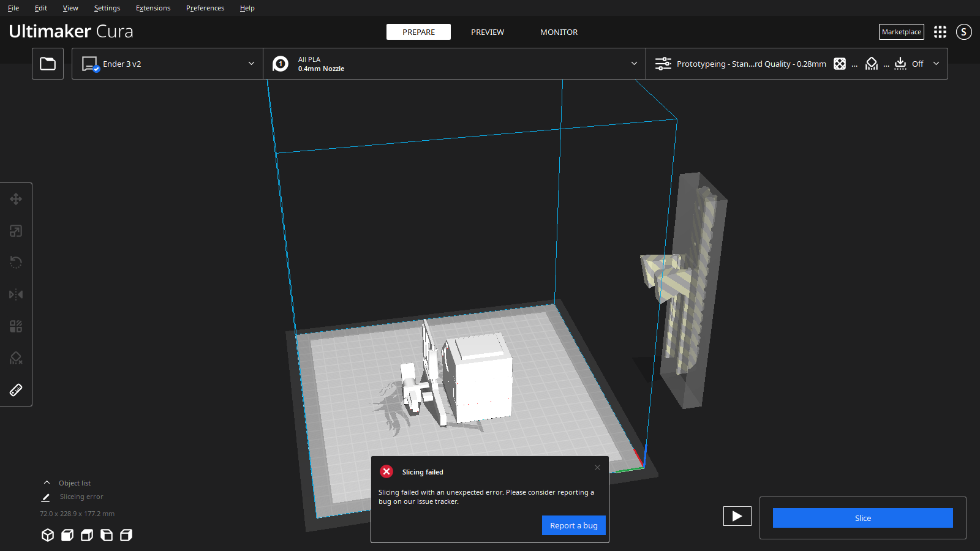The height and width of the screenshot is (551, 980).
Task: Collapse the Object list chevron
Action: tap(47, 482)
